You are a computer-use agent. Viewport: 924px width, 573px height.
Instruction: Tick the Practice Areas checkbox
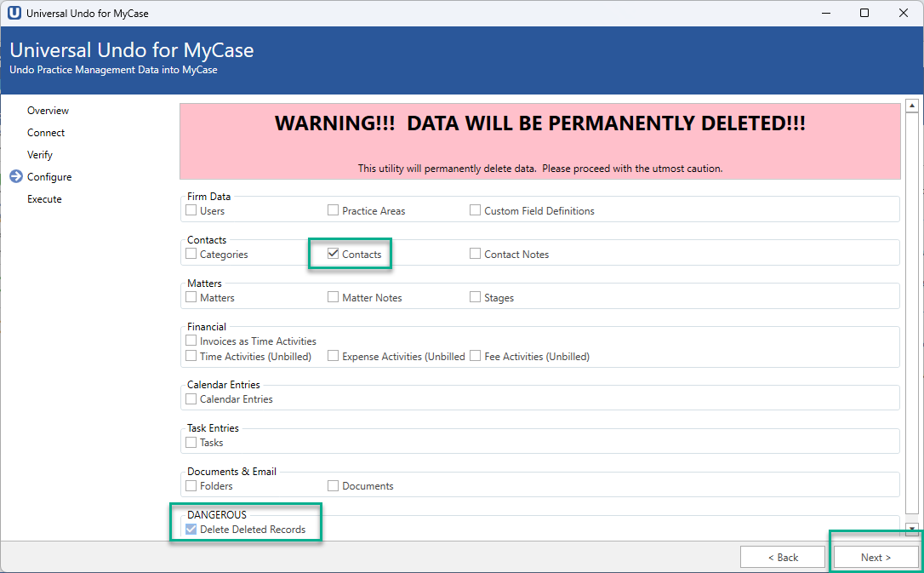pyautogui.click(x=333, y=209)
